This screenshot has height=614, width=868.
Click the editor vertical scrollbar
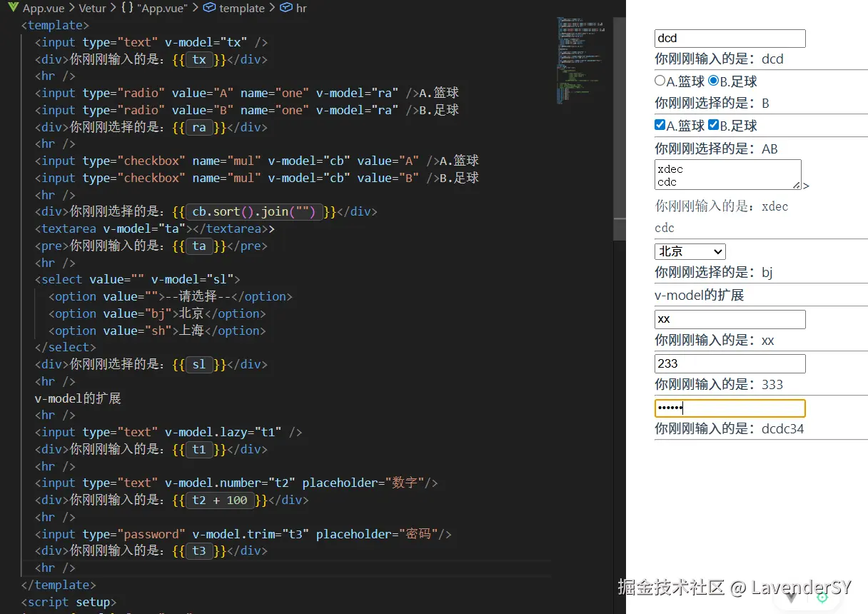pos(619,143)
